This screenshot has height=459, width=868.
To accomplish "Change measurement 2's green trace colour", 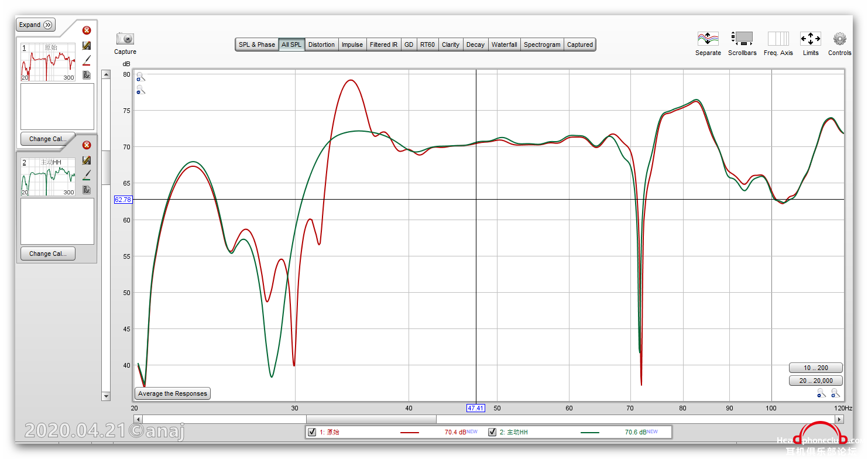I will pyautogui.click(x=87, y=175).
